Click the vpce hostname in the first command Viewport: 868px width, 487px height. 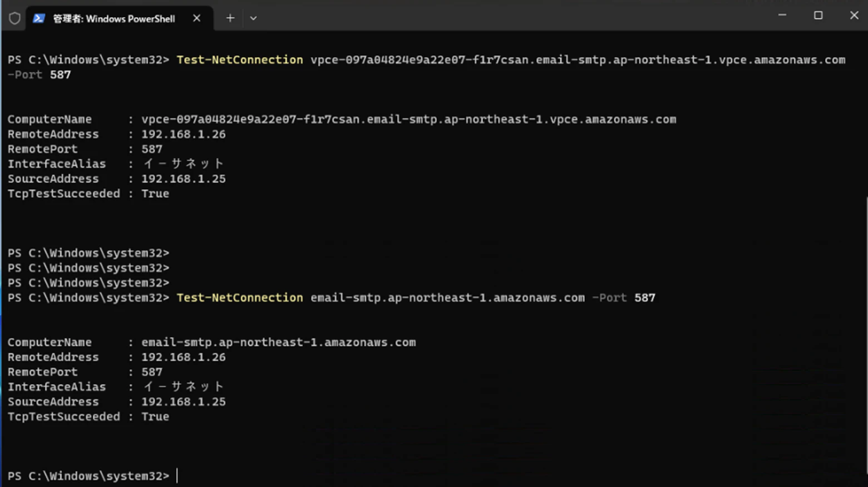click(578, 60)
